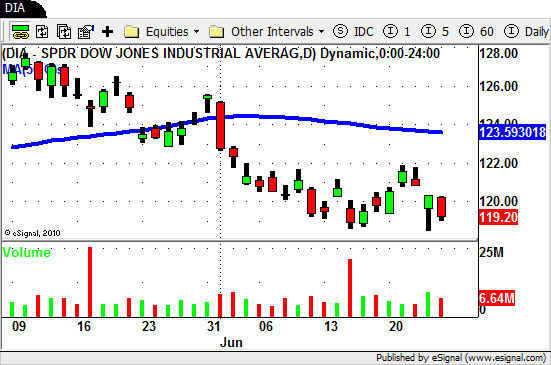Viewport: 551px width, 365px height.
Task: Click the first refresh chart icon
Action: pyautogui.click(x=42, y=32)
